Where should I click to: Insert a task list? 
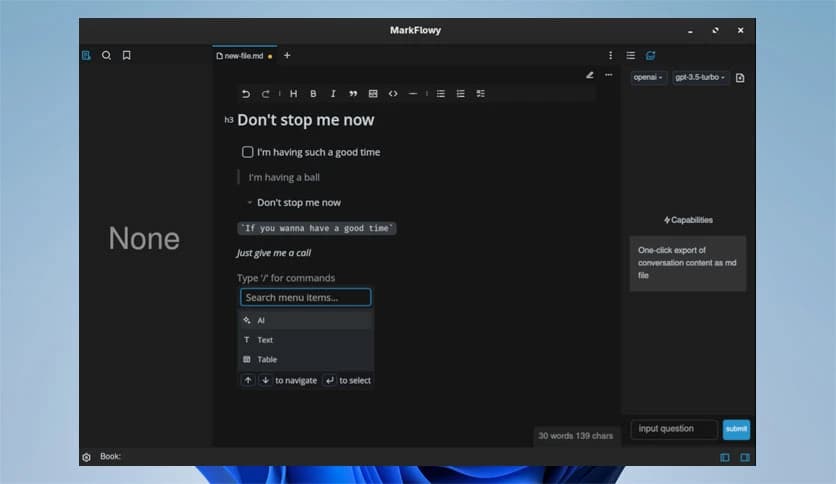pyautogui.click(x=480, y=94)
